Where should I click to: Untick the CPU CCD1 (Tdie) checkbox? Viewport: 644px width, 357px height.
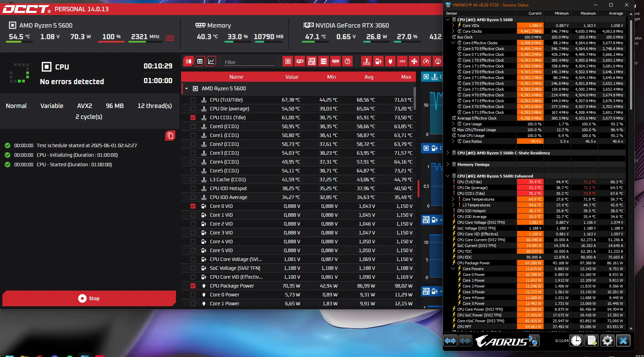[x=193, y=118]
